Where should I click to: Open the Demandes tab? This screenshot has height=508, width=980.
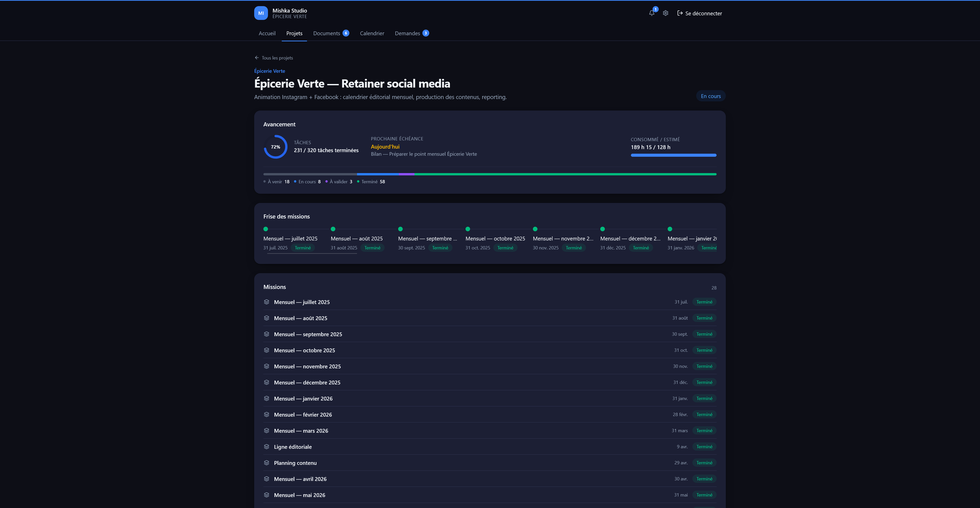(x=412, y=33)
